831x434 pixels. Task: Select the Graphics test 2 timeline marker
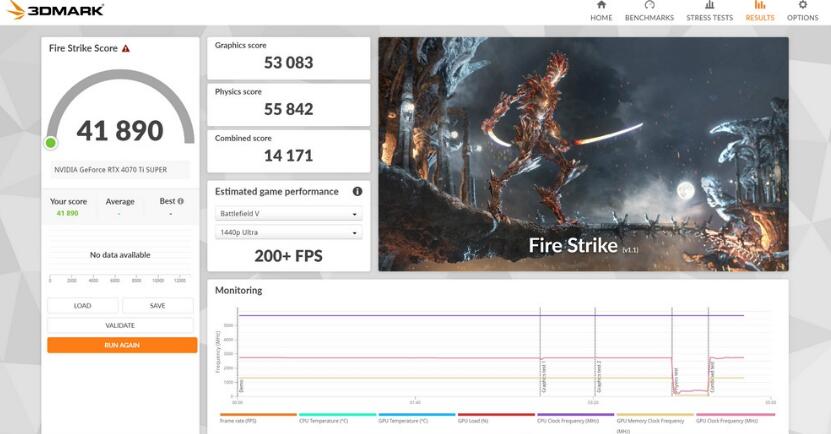599,377
